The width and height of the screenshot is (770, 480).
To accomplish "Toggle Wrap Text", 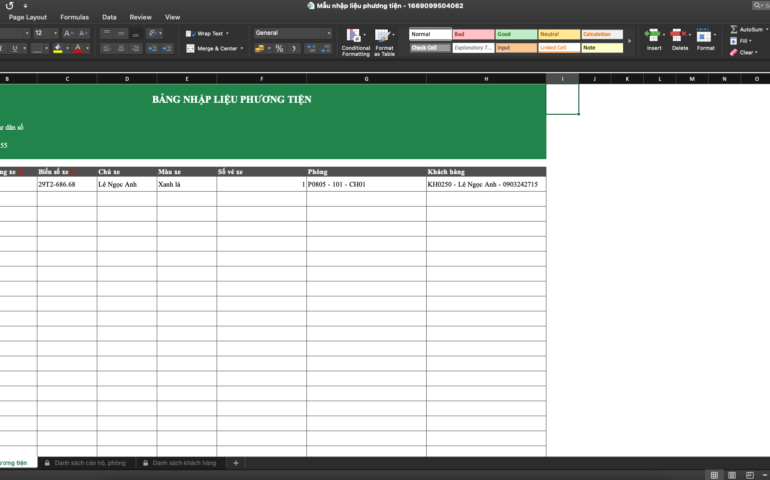I will point(205,33).
